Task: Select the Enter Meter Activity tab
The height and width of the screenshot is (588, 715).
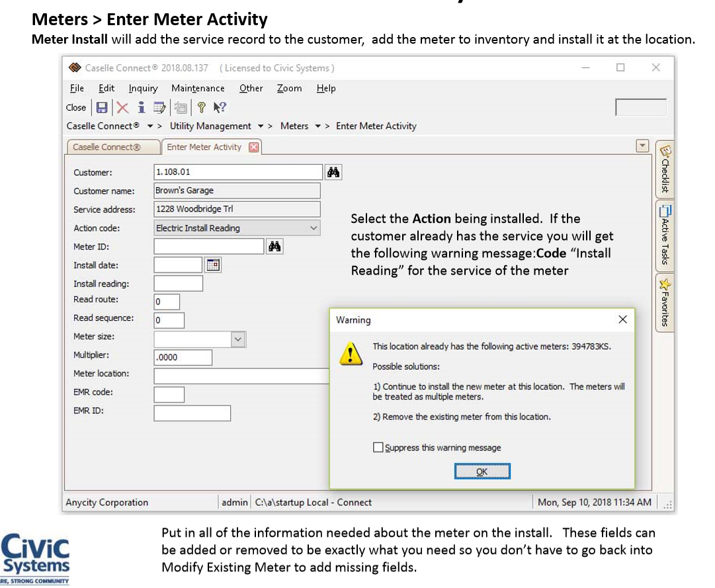Action: 204,147
